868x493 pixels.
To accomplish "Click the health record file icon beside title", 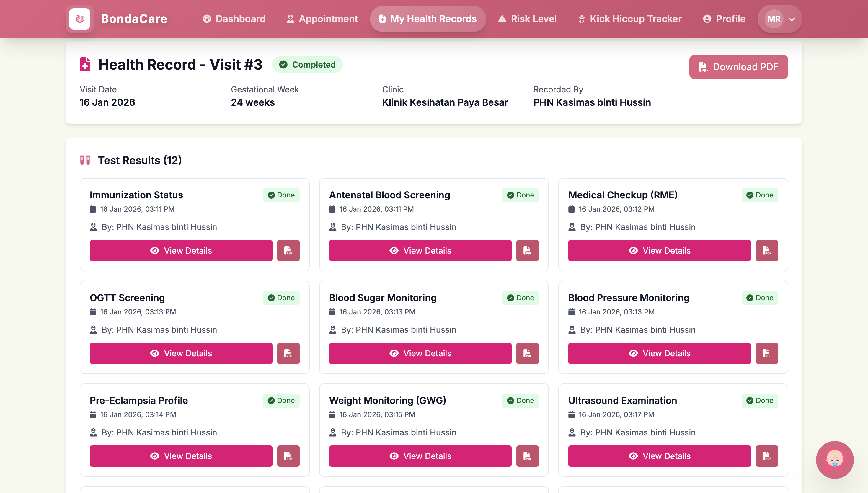I will [x=85, y=64].
